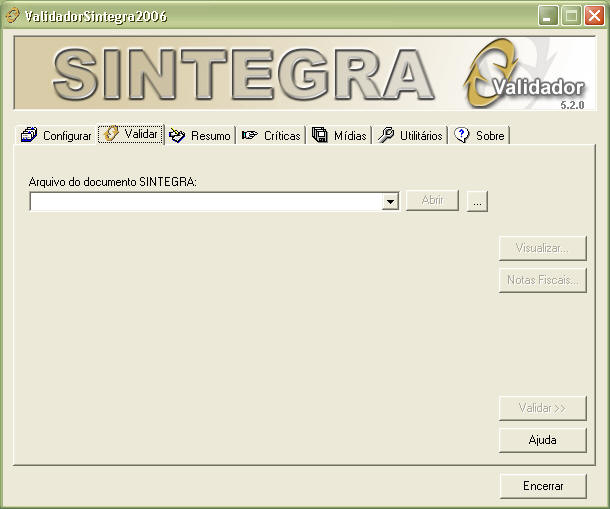The height and width of the screenshot is (509, 610).
Task: Open Ajuda help
Action: point(542,440)
